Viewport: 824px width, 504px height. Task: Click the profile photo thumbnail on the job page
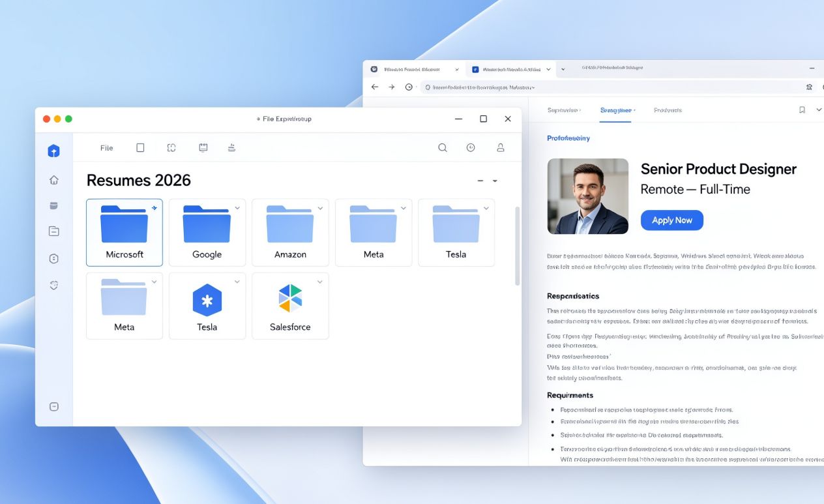pos(588,196)
